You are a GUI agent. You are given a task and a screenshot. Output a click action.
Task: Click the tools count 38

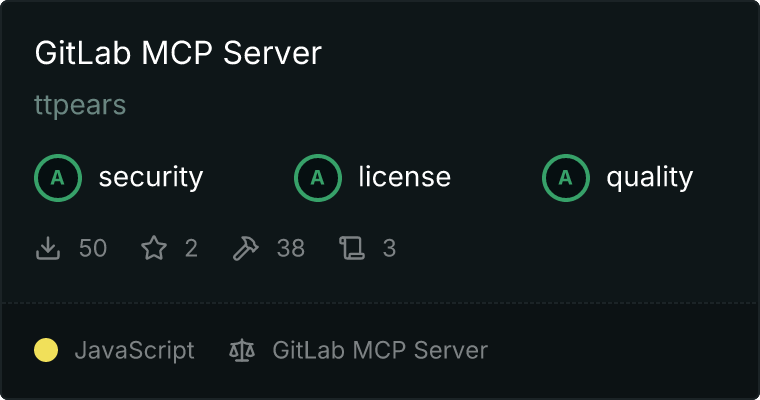(x=291, y=248)
